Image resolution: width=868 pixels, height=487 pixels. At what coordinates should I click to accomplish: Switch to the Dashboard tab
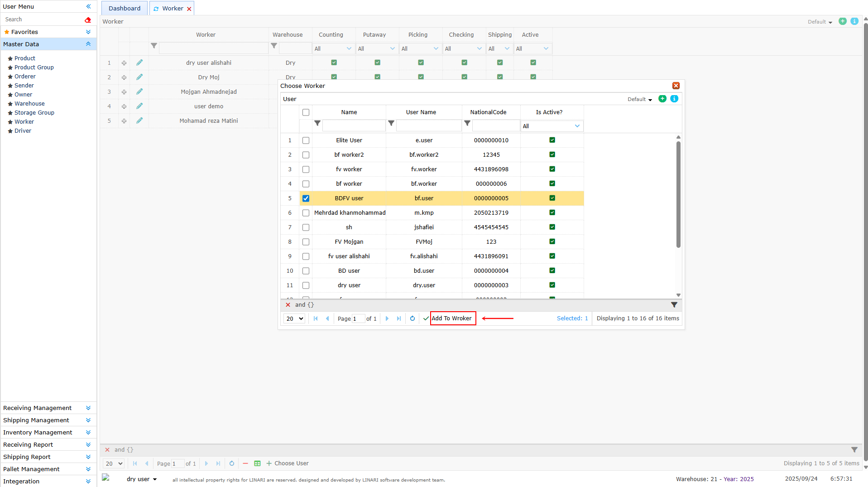coord(124,8)
